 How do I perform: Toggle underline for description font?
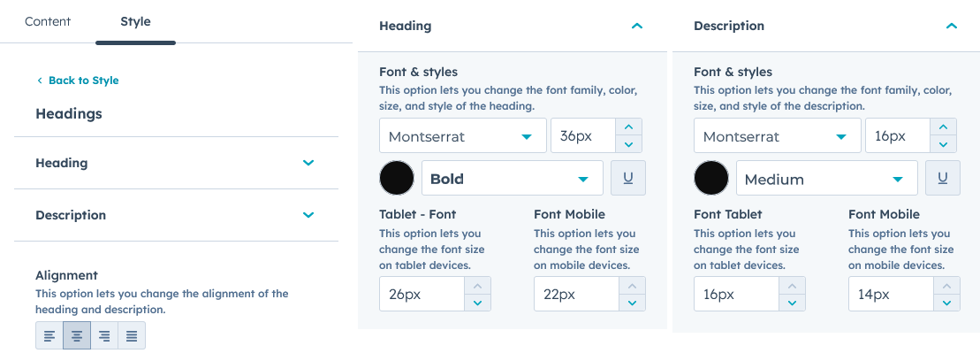click(943, 179)
